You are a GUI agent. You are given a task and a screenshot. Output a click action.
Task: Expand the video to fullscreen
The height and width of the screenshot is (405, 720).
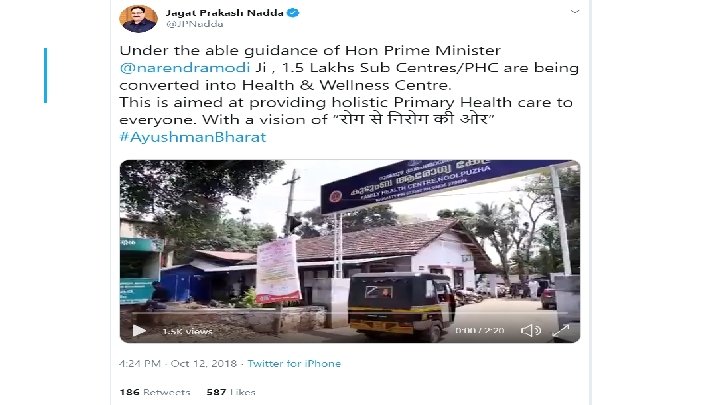pos(561,330)
